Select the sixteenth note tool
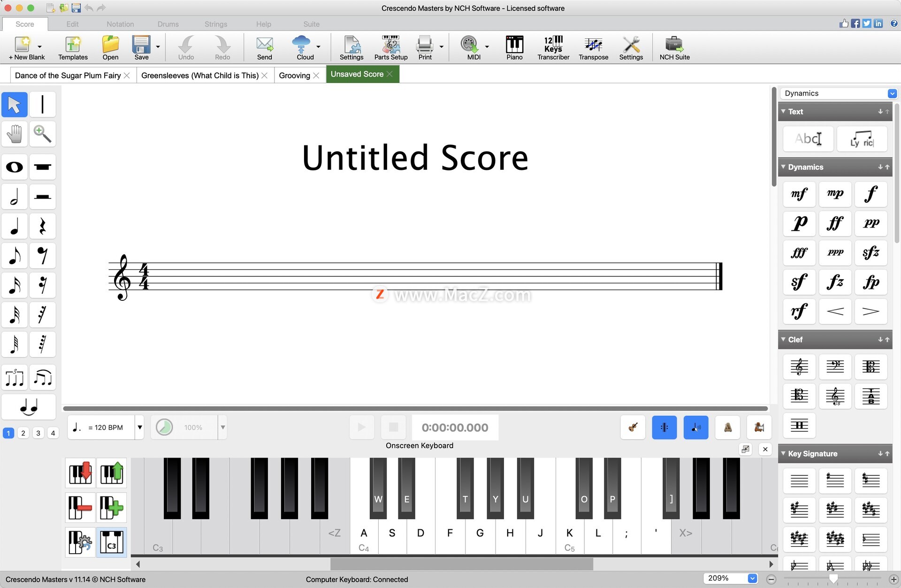Viewport: 901px width, 588px height. [15, 285]
